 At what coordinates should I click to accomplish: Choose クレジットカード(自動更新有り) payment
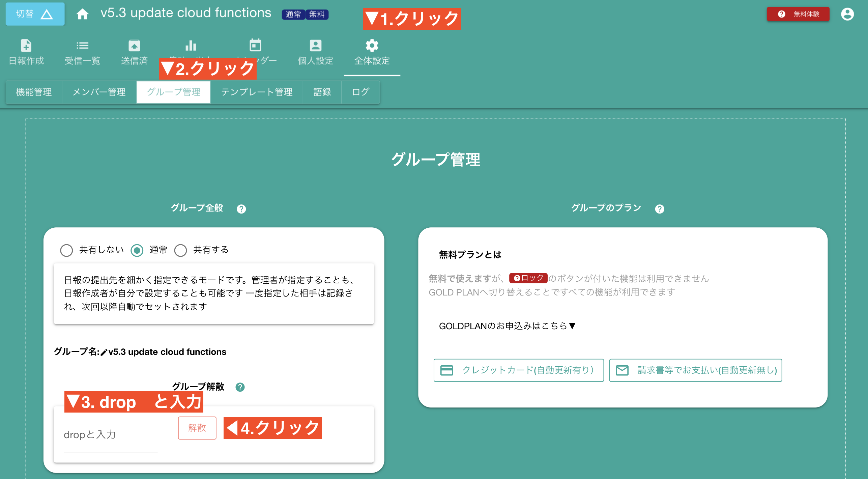519,370
